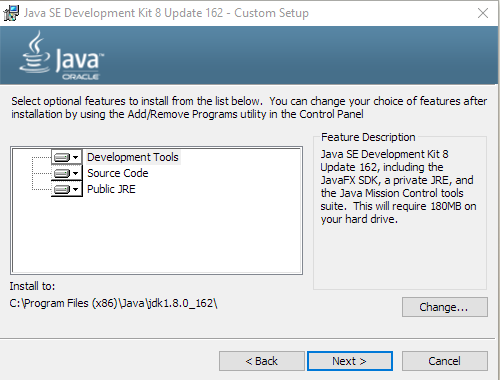Select the Development Tools feature label

click(x=133, y=157)
